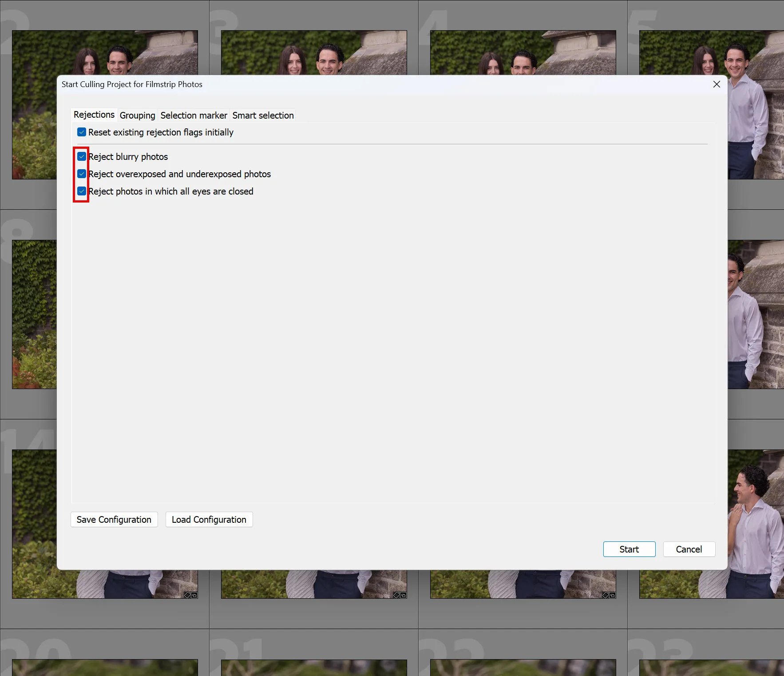Screen dimensions: 784x676
Task: Click the Cancel button
Action: [689, 549]
